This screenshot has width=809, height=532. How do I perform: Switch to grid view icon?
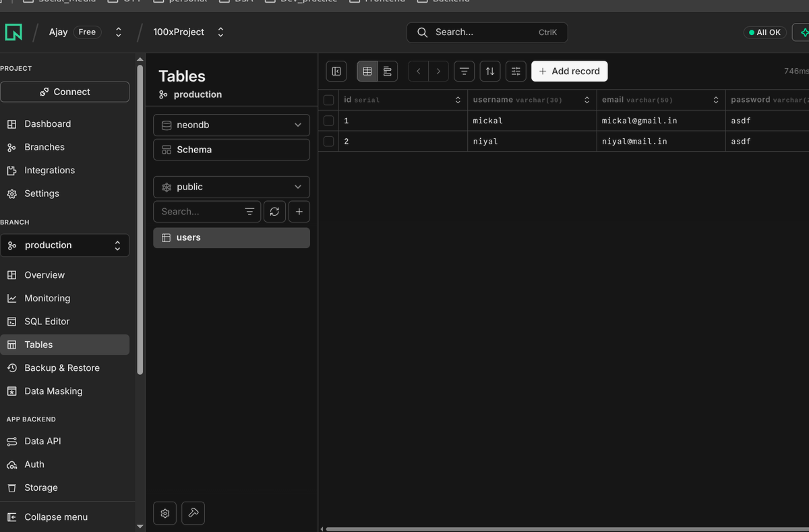pos(367,71)
